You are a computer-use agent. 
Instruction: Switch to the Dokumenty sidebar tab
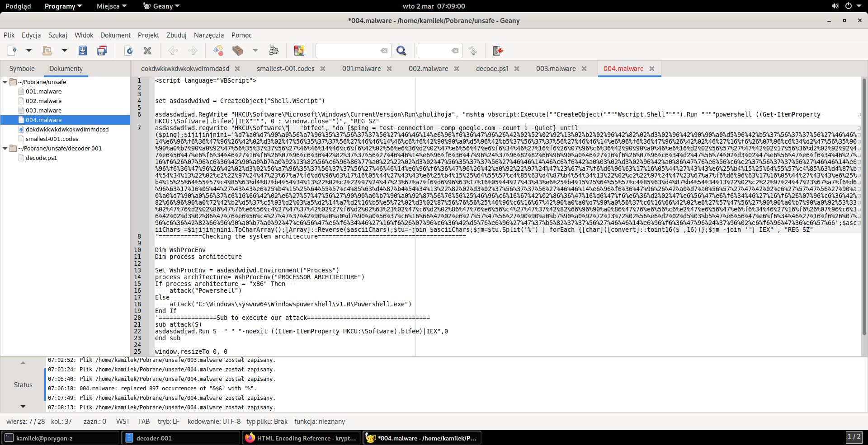coord(66,69)
